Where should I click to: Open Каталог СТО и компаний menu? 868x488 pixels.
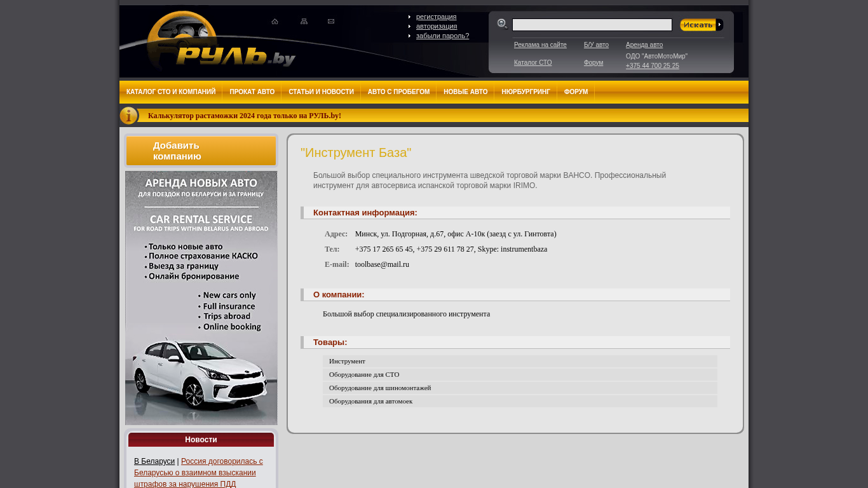coord(171,92)
